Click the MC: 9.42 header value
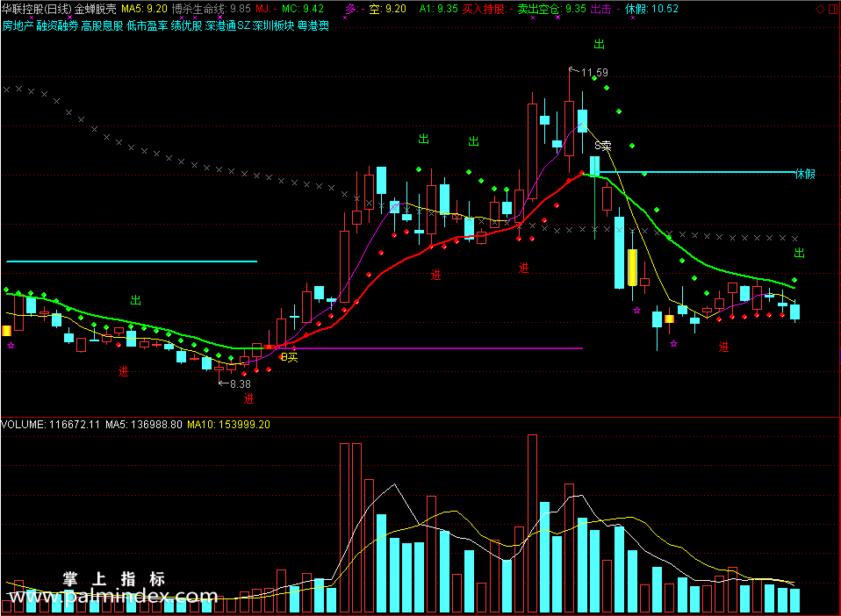The height and width of the screenshot is (616, 841). point(303,9)
